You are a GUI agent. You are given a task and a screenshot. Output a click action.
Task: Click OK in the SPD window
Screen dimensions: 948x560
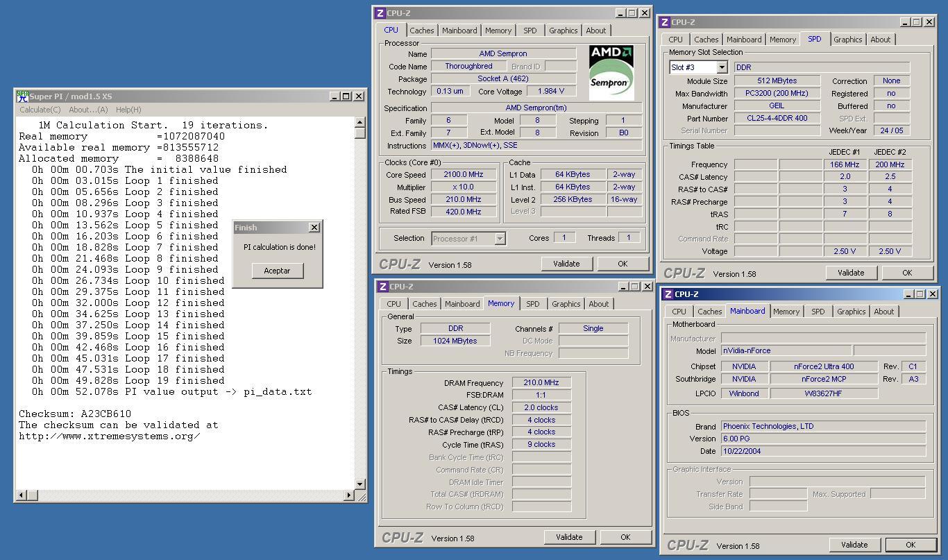(907, 273)
